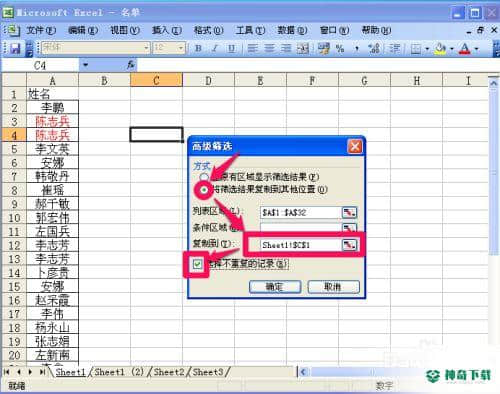The width and height of the screenshot is (500, 394).
Task: Click the Save floppy disk icon
Action: tap(15, 49)
